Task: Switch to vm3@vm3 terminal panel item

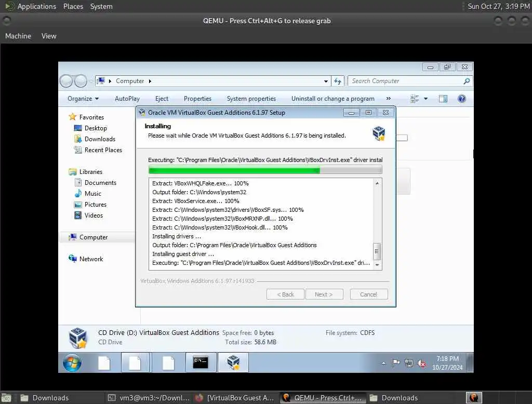Action: tap(149, 398)
